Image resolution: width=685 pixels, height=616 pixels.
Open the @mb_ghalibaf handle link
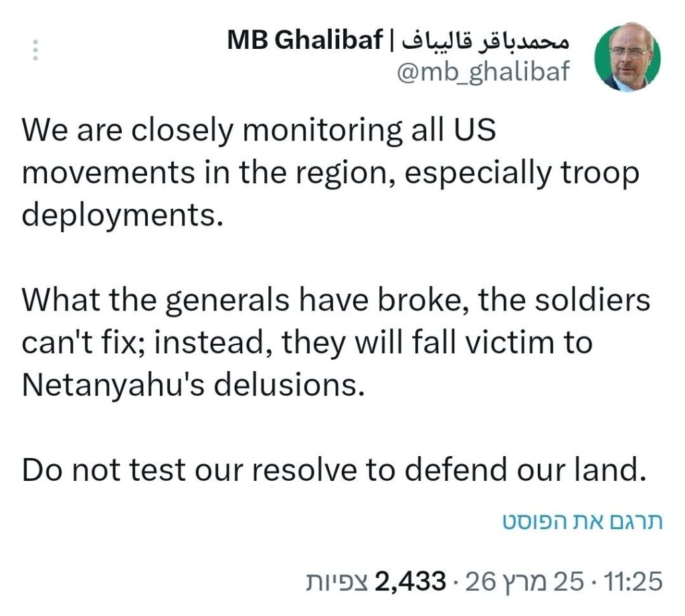[x=483, y=72]
